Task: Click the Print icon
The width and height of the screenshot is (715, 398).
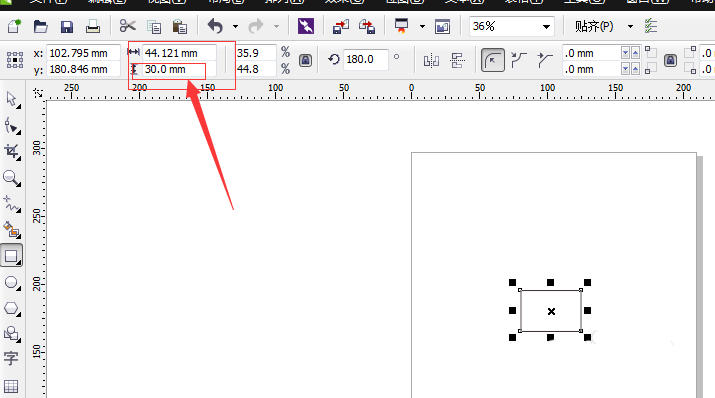Action: [x=93, y=26]
